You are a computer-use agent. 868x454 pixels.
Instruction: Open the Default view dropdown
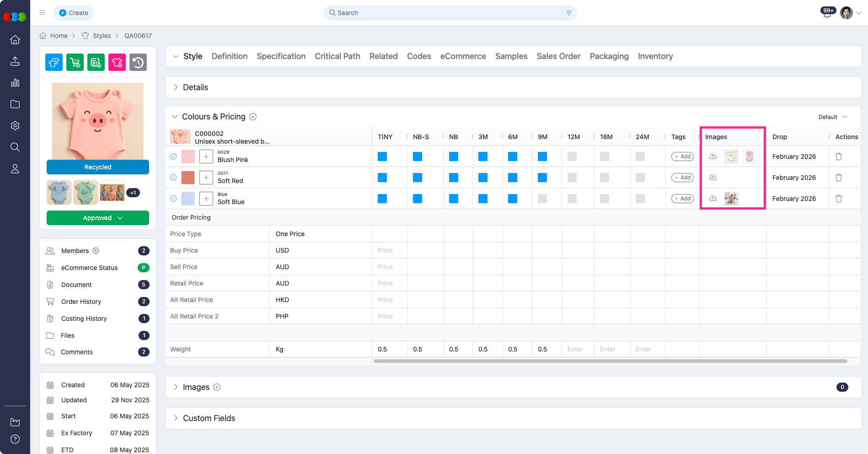click(x=832, y=117)
